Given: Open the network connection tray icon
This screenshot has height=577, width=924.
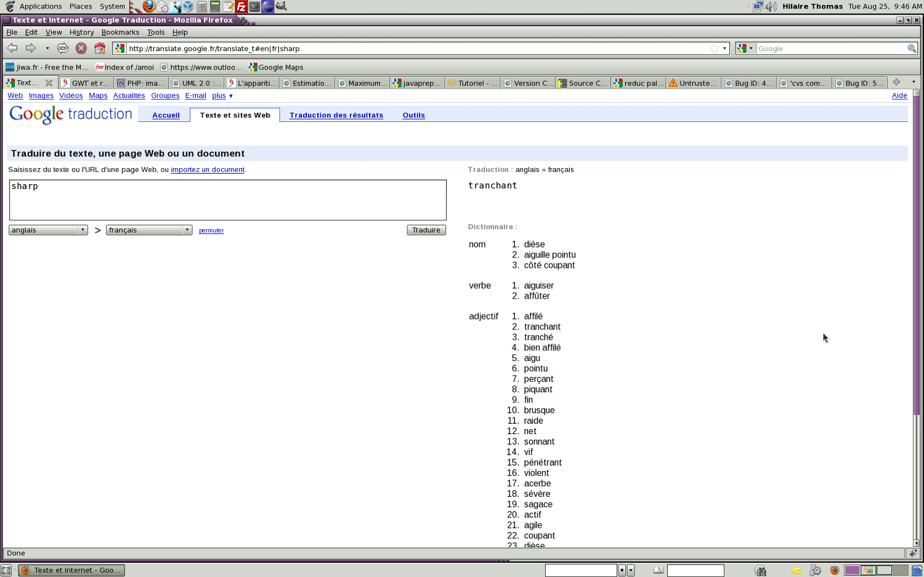Looking at the screenshot, I should [x=758, y=6].
